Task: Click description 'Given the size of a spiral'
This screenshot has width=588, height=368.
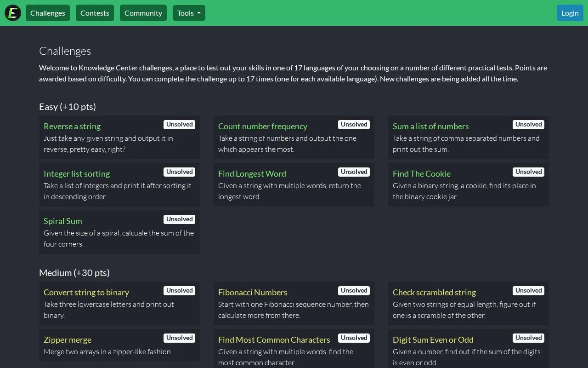Action: (x=119, y=238)
